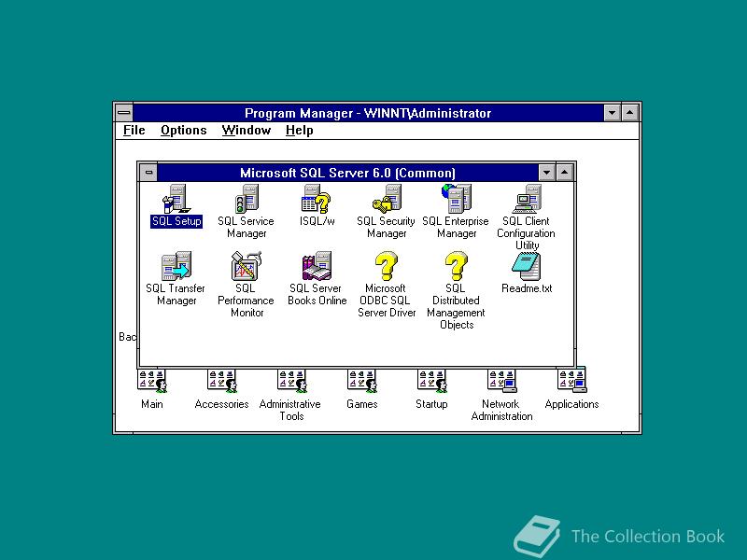The height and width of the screenshot is (560, 747).
Task: Minimize the Program Manager window
Action: coord(613,113)
